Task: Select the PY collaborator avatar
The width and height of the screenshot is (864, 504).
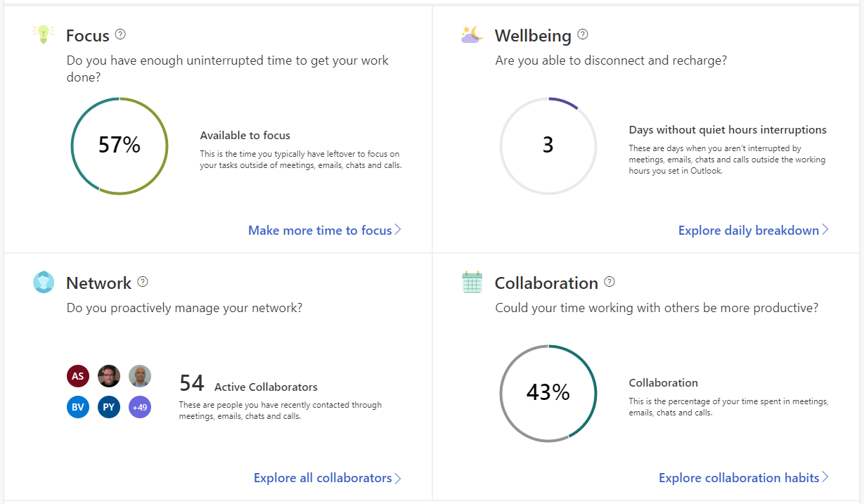Action: pyautogui.click(x=109, y=407)
